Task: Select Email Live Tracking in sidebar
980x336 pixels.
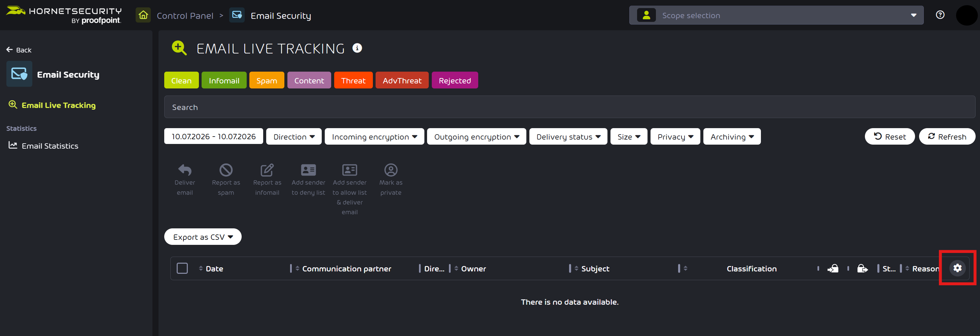Action: 59,105
